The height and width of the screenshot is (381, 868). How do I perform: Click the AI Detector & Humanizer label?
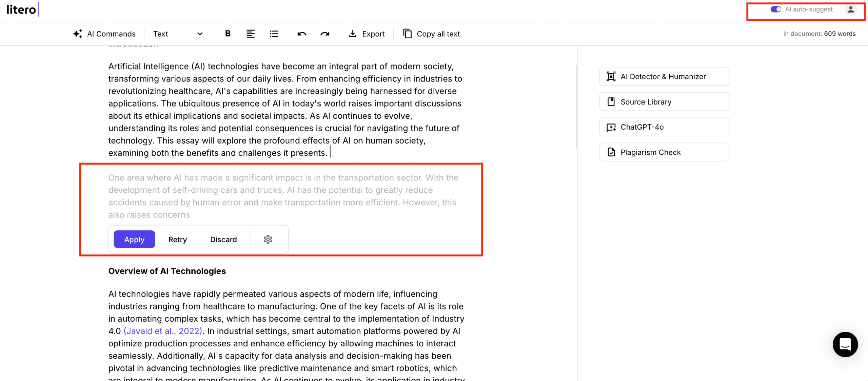[x=663, y=76]
